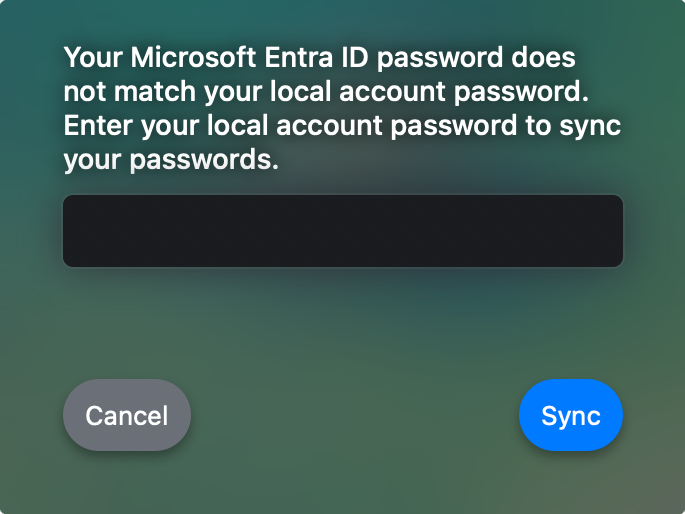This screenshot has width=685, height=514.
Task: Focus the local account password field
Action: 343,231
